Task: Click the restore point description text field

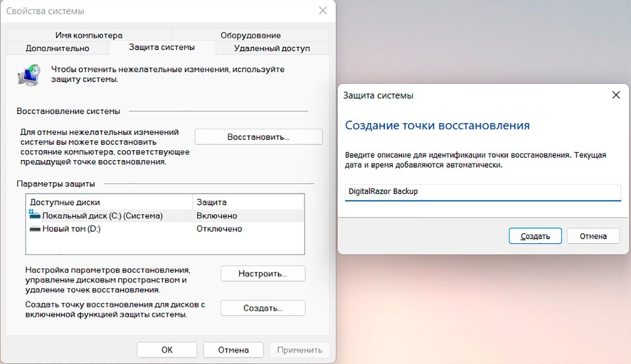Action: click(x=482, y=192)
